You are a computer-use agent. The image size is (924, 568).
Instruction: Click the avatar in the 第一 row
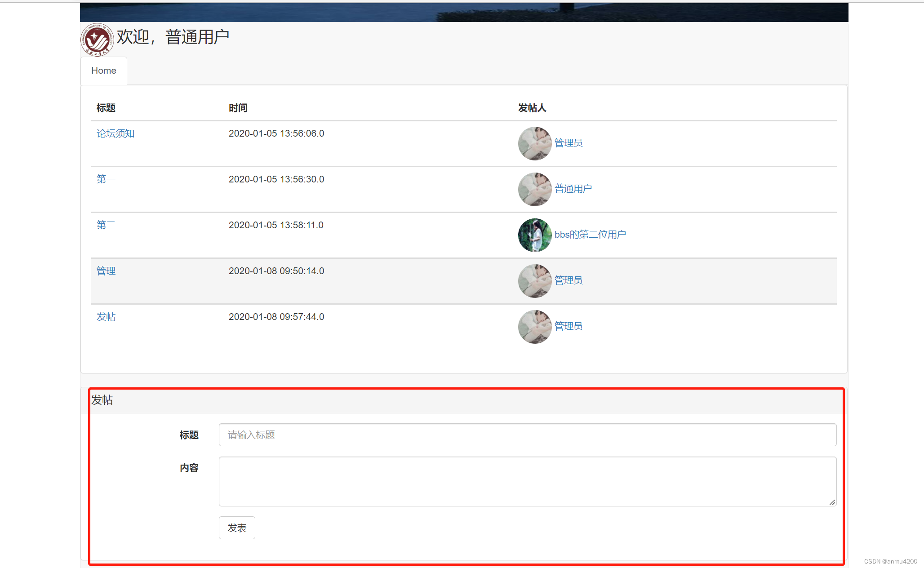(x=535, y=189)
